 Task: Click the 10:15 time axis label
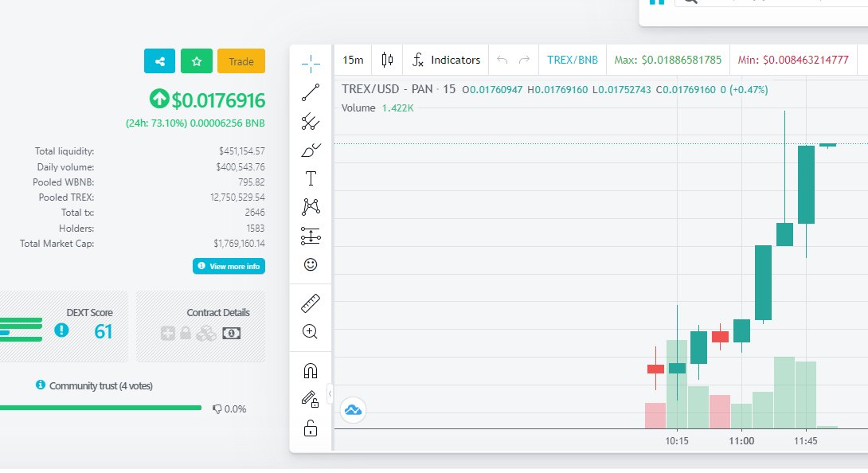(676, 441)
